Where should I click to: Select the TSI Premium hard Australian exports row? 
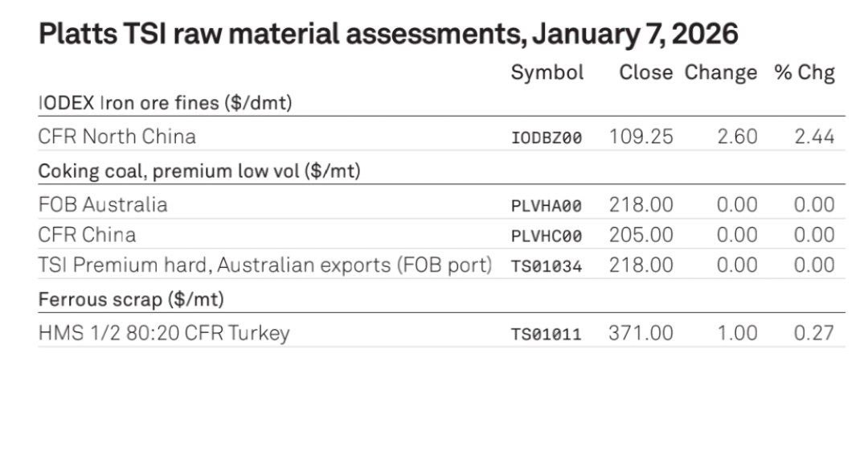[x=265, y=265]
